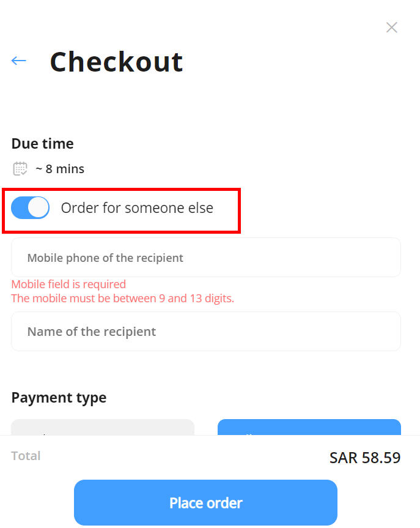Focus the Mobile phone of the recipient field
Viewport: 420px width, 528px height.
tap(206, 258)
